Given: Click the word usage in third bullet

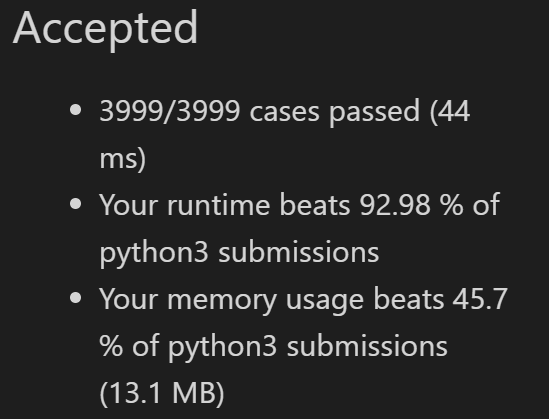Looking at the screenshot, I should (324, 302).
